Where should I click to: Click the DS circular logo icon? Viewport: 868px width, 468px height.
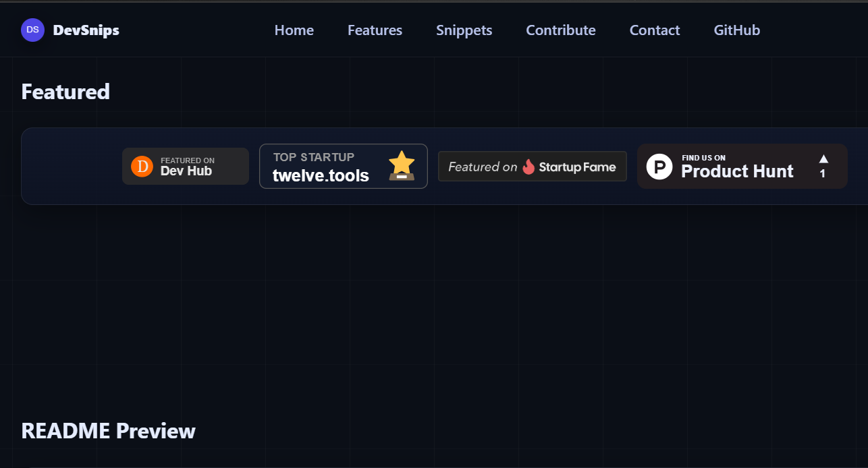[32, 30]
